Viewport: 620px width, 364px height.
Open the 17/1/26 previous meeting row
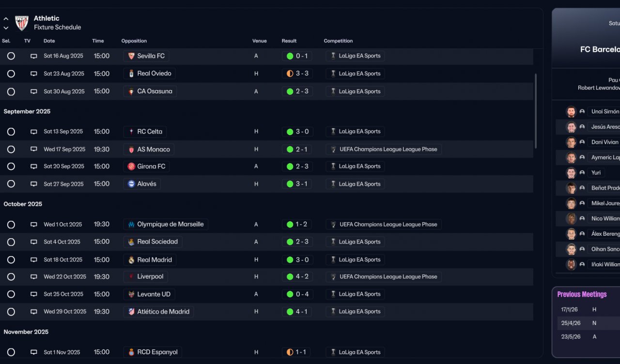[x=589, y=309]
